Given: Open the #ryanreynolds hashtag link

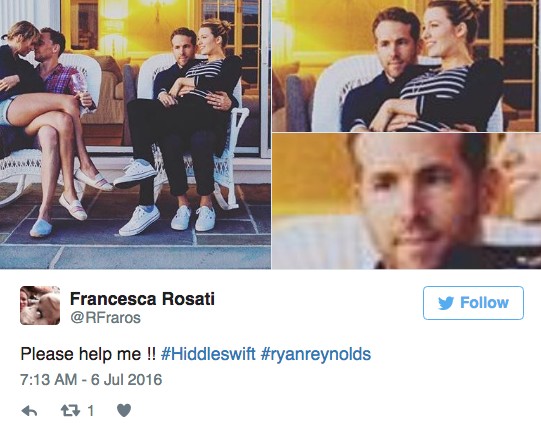Looking at the screenshot, I should [316, 354].
